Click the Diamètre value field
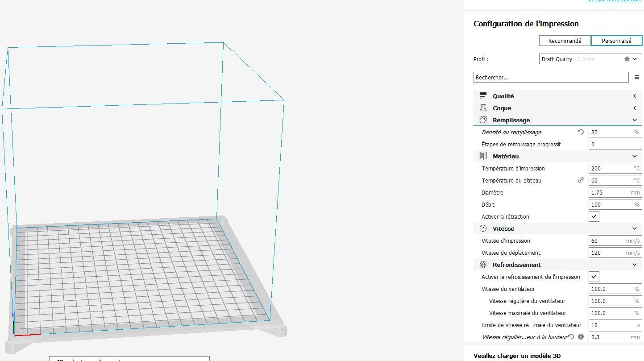This screenshot has width=644, height=361. coord(615,192)
